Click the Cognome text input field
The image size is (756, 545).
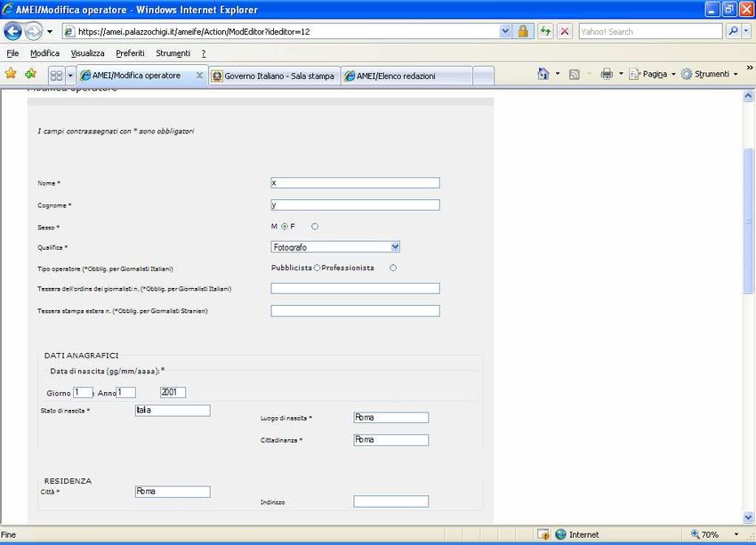(355, 204)
